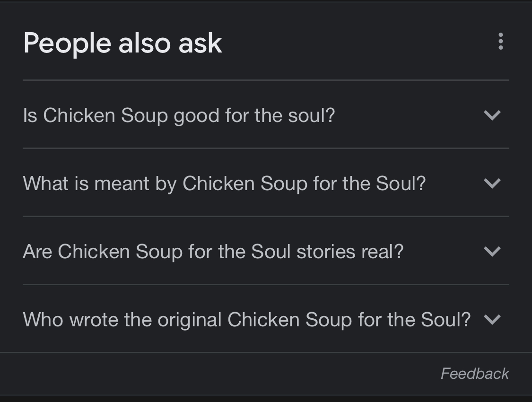Select 'What is meant by Chicken Soup' question text
The image size is (532, 402).
click(224, 184)
